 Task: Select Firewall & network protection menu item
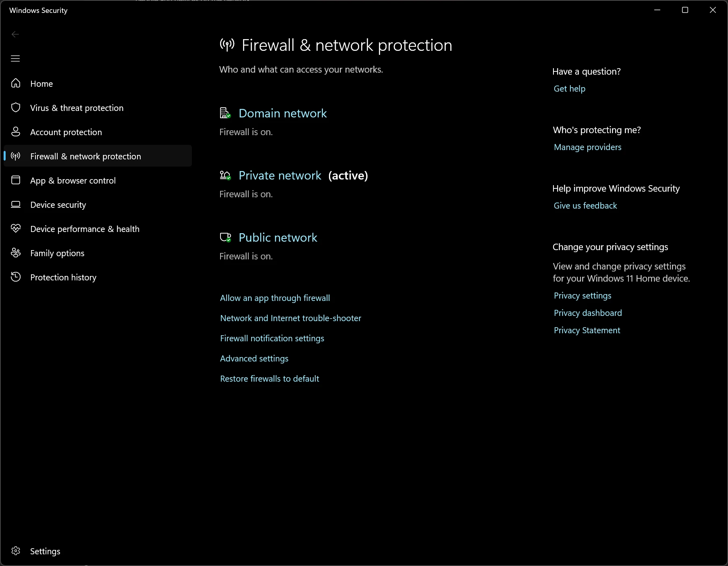click(85, 156)
